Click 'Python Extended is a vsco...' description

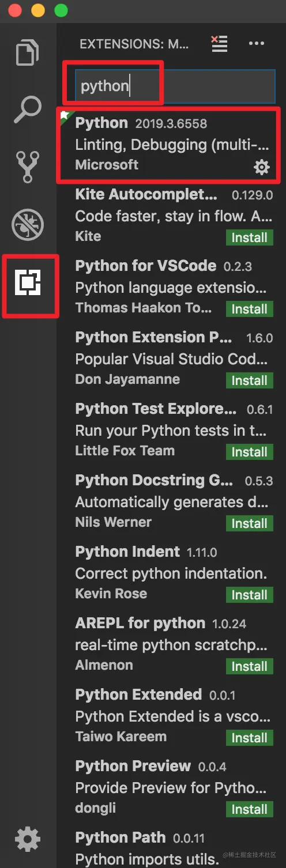click(172, 716)
